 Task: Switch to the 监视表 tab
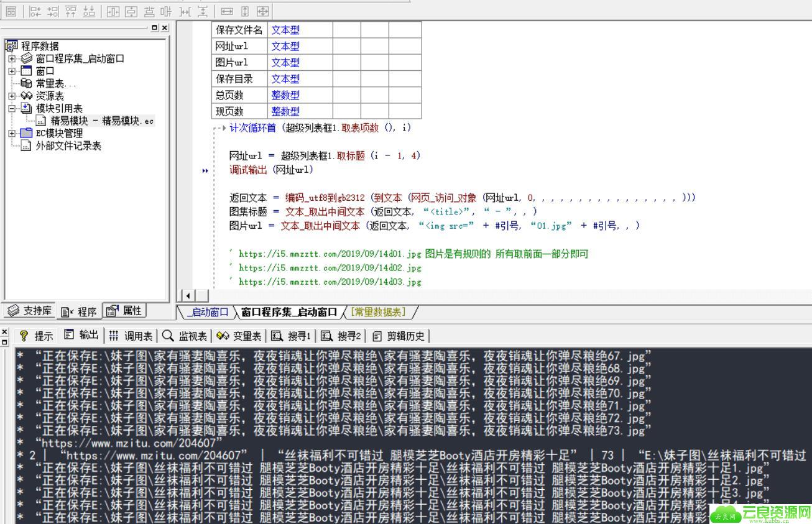[x=185, y=336]
